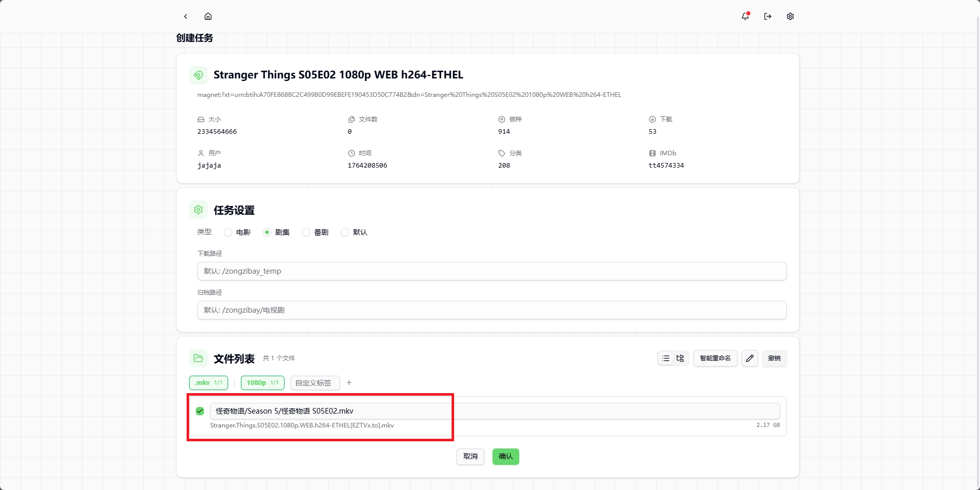Select the 电影 type radio button
The image size is (980, 490).
(228, 232)
